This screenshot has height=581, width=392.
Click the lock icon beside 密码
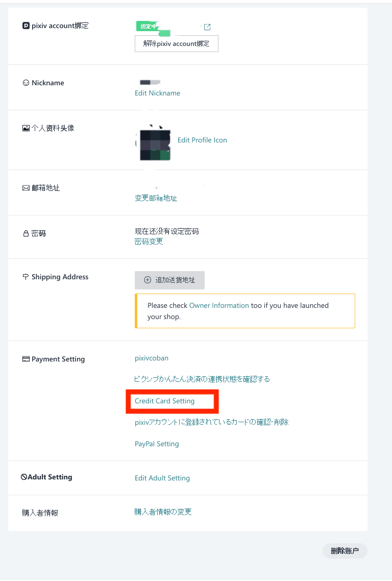(26, 233)
